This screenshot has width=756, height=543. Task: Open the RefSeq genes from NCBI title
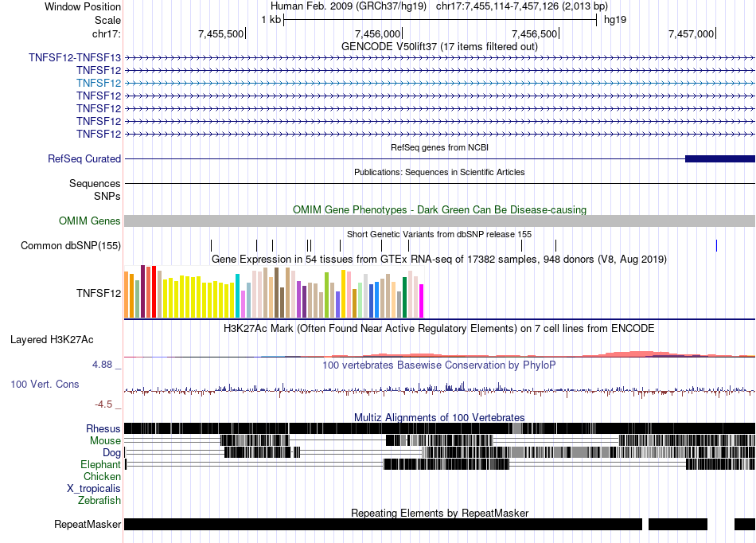[439, 147]
